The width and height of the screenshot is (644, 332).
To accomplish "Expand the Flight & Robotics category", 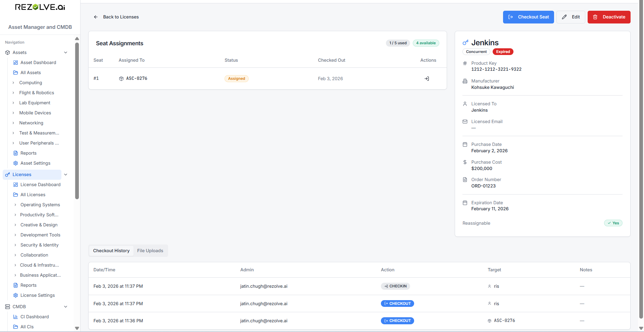I will coord(13,93).
